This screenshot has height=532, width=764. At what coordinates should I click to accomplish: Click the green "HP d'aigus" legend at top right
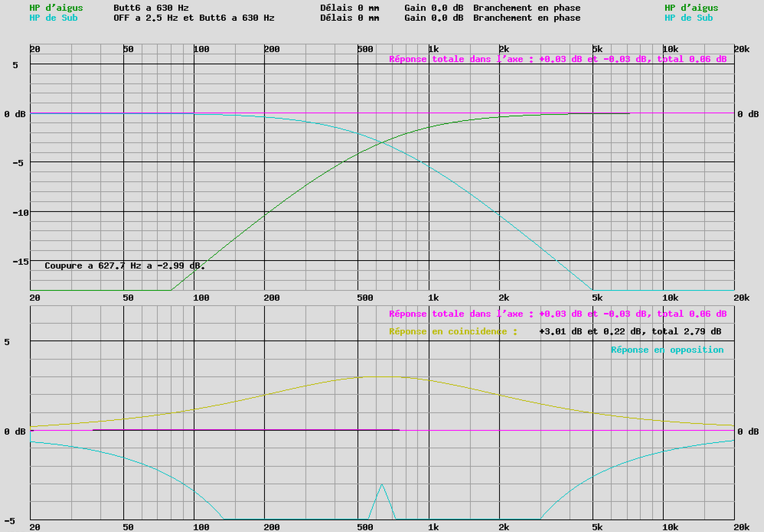click(692, 8)
